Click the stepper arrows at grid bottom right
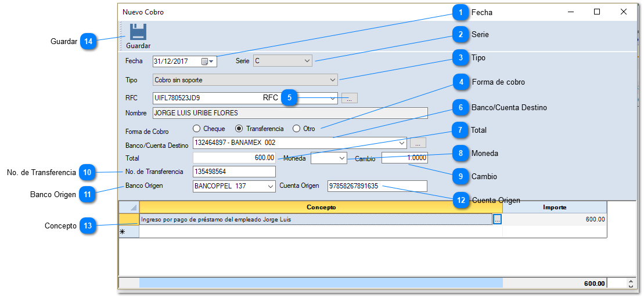Viewport: 644px width, 298px height. tap(630, 284)
